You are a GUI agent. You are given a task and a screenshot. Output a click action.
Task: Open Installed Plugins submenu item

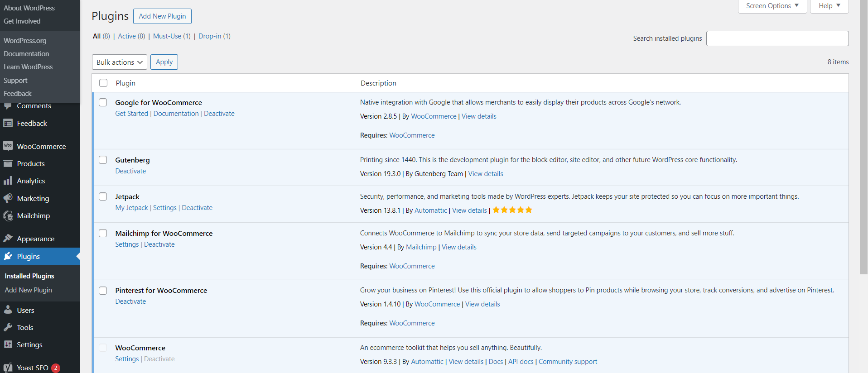tap(29, 276)
